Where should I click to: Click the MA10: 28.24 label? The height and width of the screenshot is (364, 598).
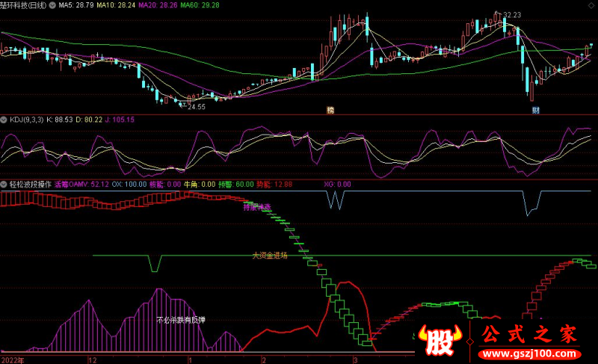(x=116, y=5)
